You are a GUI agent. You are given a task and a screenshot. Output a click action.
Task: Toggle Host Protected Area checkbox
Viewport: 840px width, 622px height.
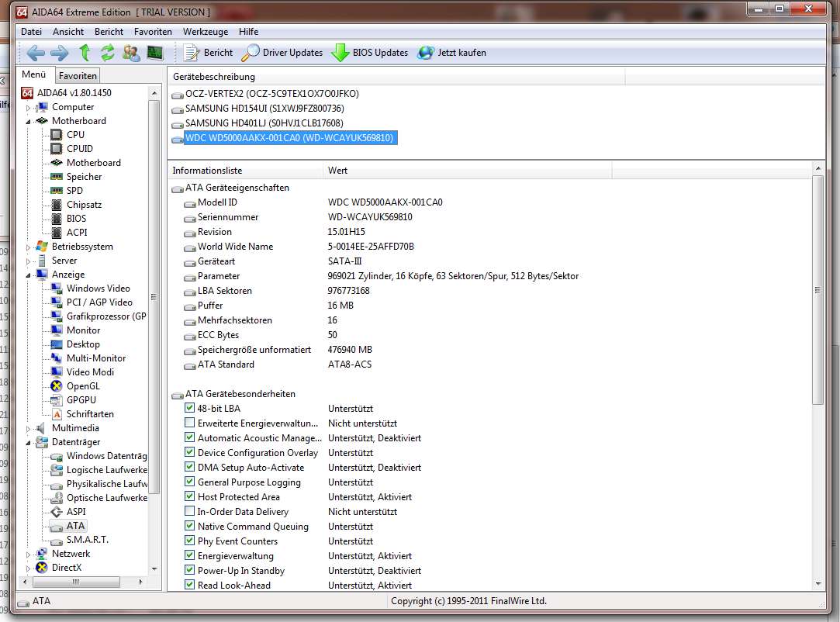point(189,496)
